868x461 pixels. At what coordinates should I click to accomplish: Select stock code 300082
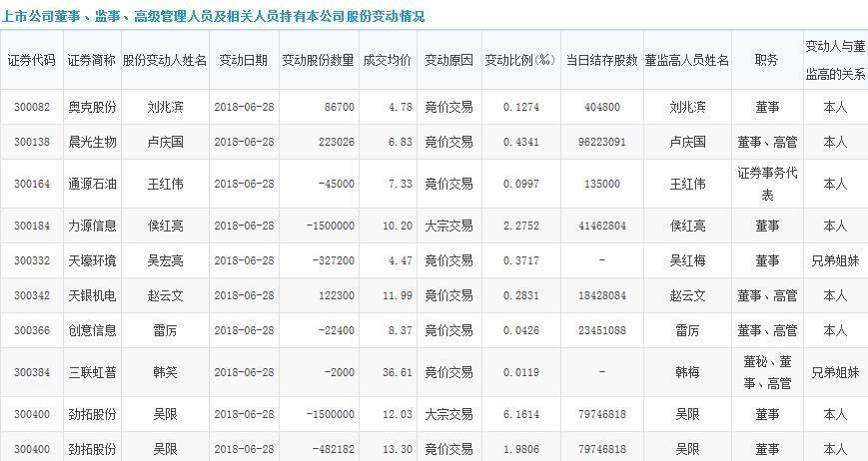[x=32, y=107]
